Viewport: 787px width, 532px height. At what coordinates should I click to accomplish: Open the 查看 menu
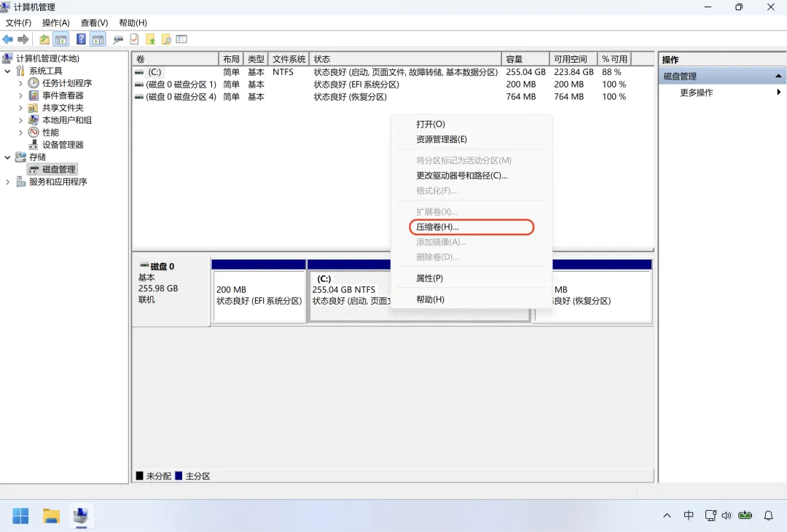coord(93,23)
